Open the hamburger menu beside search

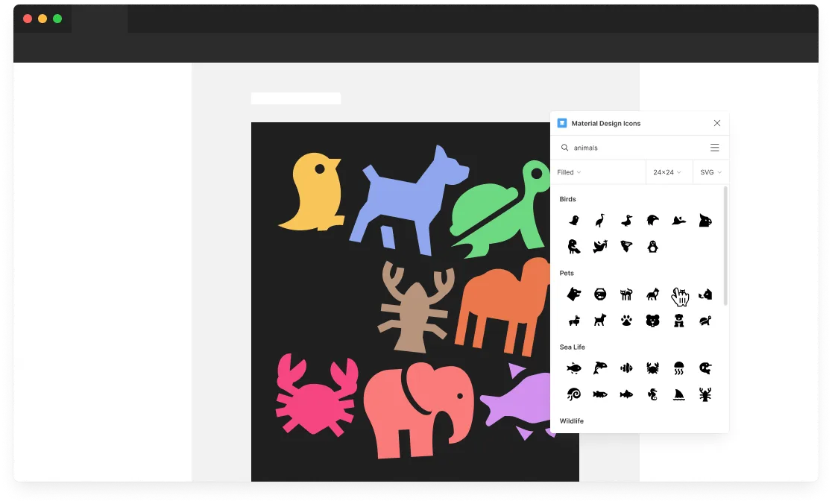pos(715,148)
